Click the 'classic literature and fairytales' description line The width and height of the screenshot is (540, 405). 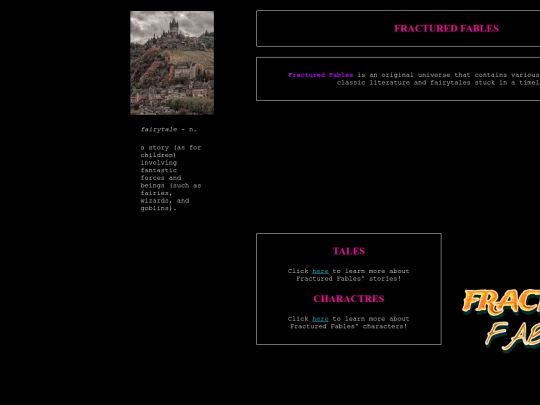tap(438, 83)
